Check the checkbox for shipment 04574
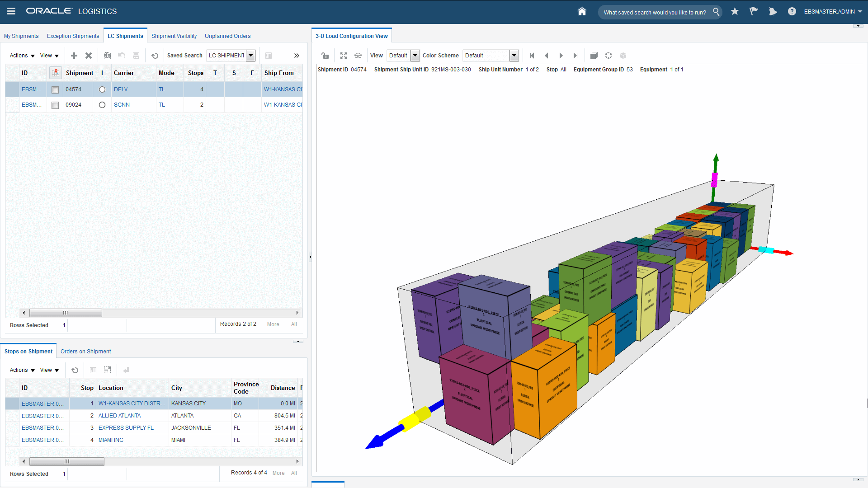This screenshot has width=868, height=488. point(55,90)
